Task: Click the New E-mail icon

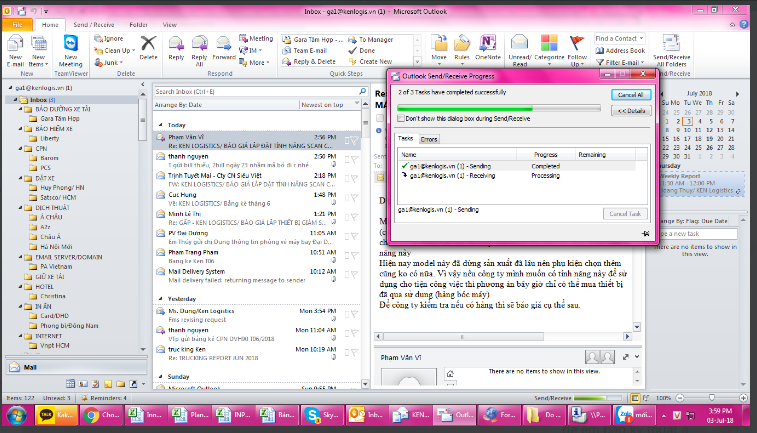Action: [15, 44]
